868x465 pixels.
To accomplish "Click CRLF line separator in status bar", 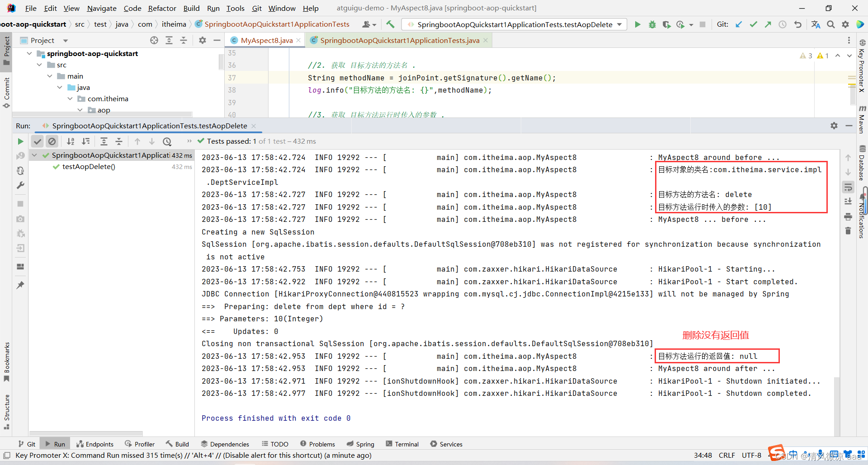I will pos(727,455).
